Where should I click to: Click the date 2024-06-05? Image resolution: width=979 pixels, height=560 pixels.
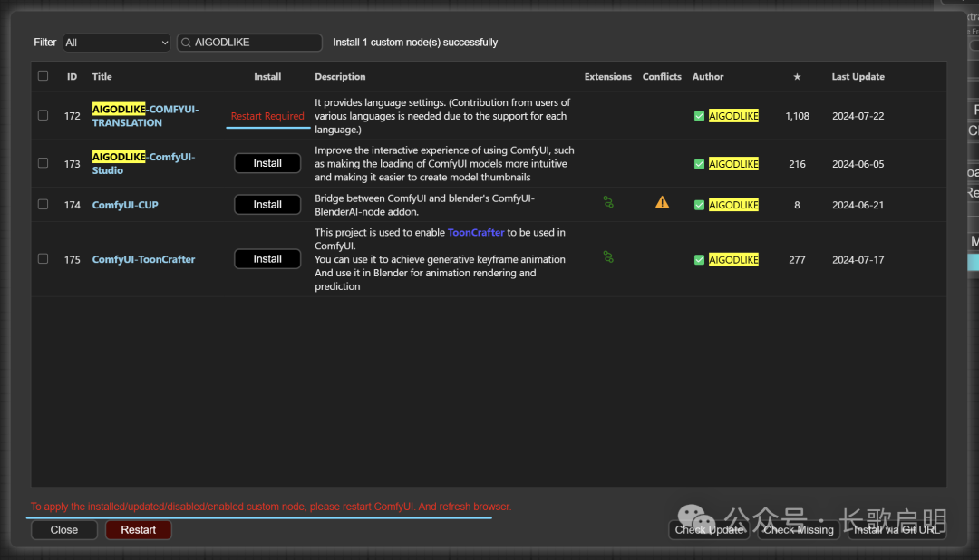pos(858,164)
